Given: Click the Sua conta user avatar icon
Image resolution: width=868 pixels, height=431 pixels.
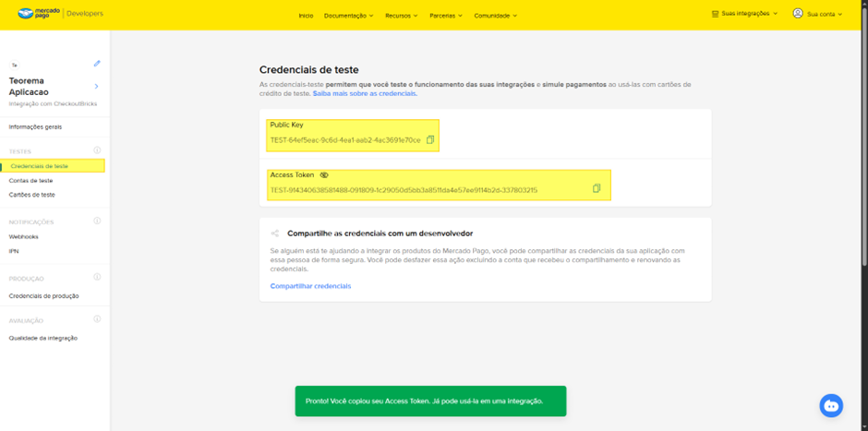Looking at the screenshot, I should pyautogui.click(x=798, y=13).
